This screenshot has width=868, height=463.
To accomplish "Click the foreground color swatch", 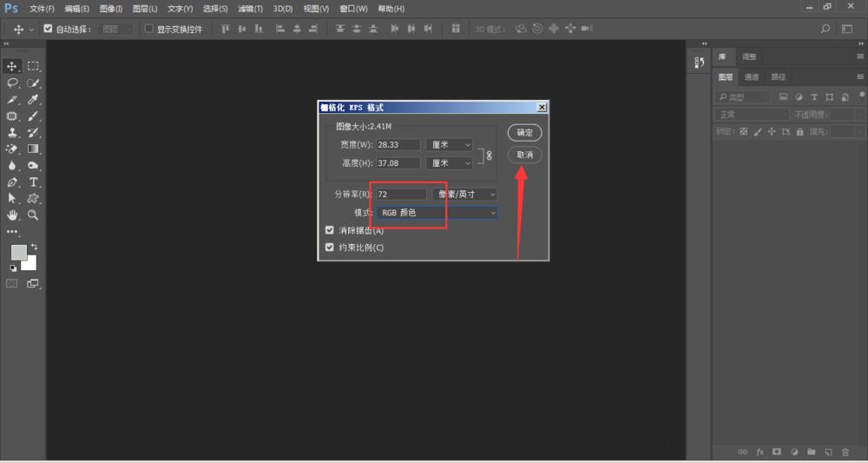I will [x=17, y=252].
